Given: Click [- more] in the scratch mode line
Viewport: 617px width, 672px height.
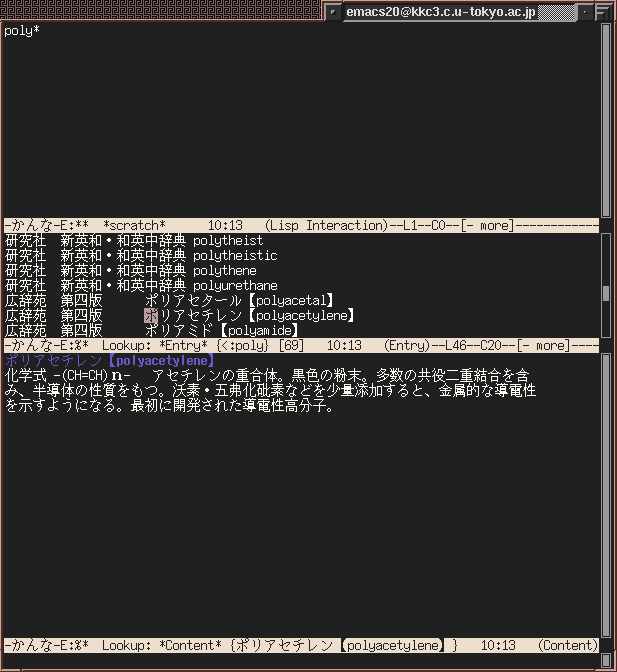Looking at the screenshot, I should coord(488,225).
